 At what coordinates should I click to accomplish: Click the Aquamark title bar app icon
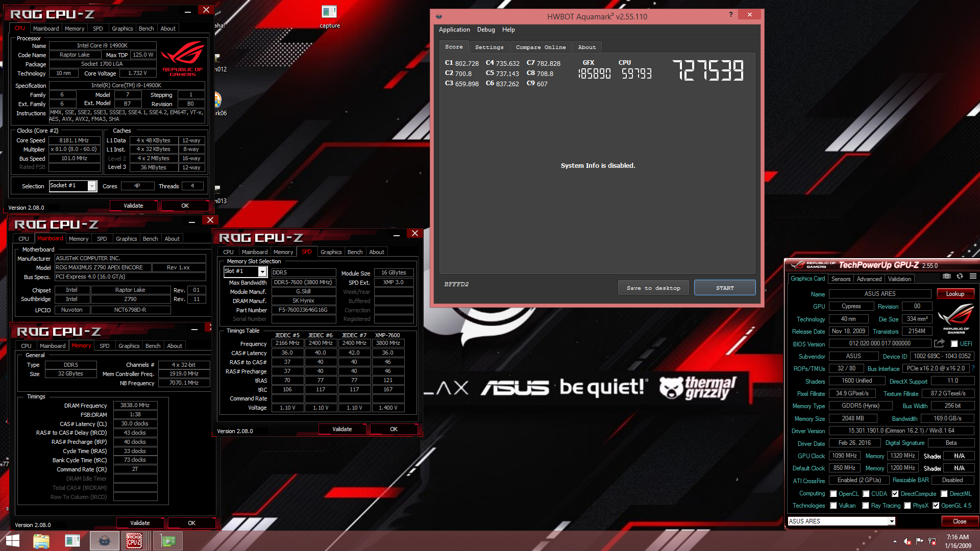[439, 16]
